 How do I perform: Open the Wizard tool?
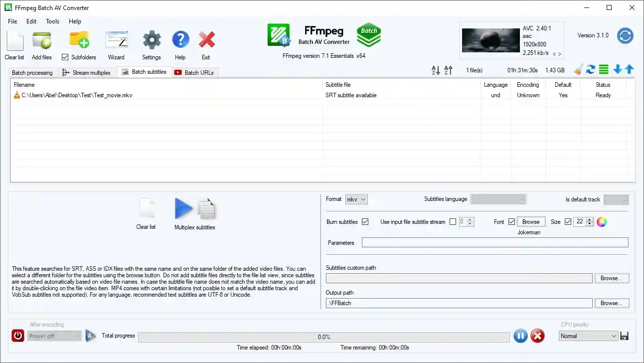pyautogui.click(x=116, y=41)
